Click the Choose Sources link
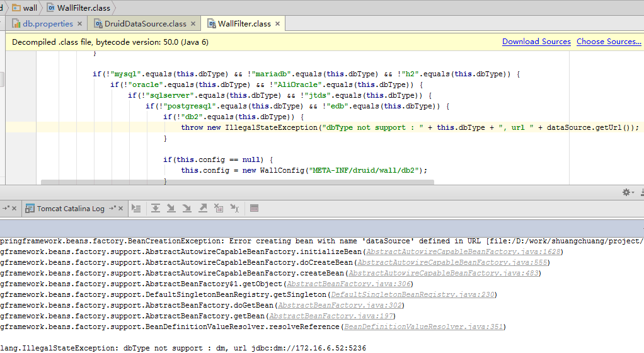This screenshot has height=353, width=644. click(x=609, y=42)
